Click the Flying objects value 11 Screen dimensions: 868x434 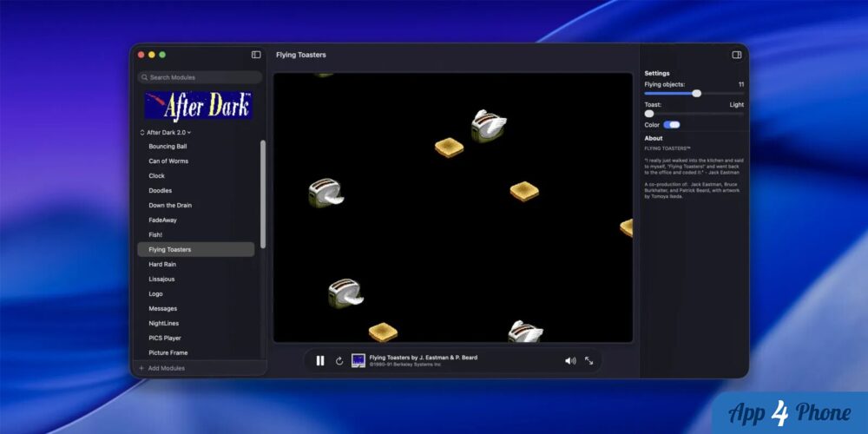(741, 85)
